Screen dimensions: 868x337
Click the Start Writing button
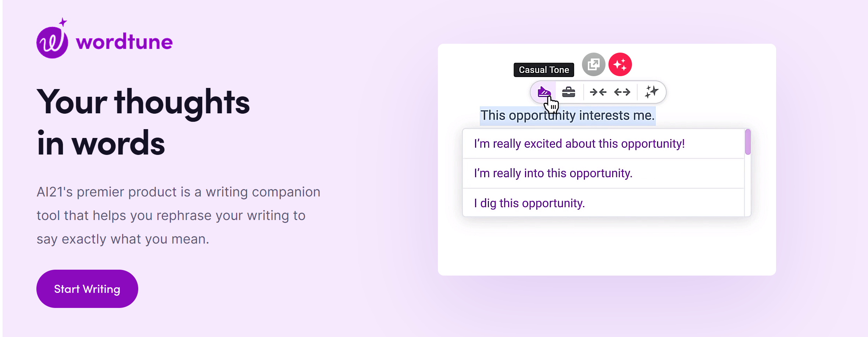click(x=87, y=289)
